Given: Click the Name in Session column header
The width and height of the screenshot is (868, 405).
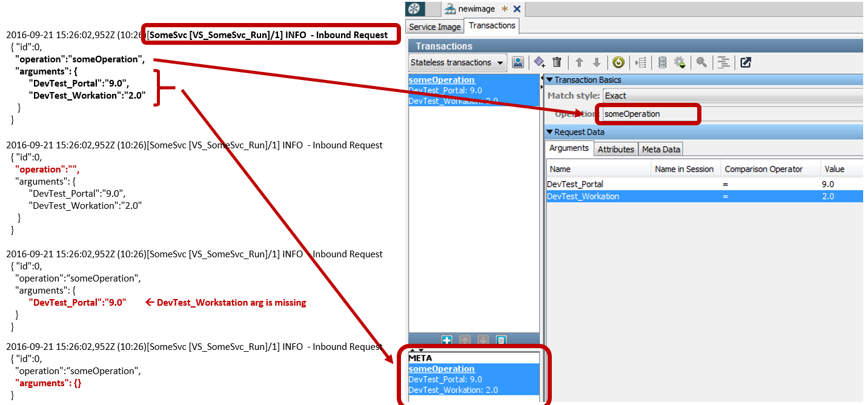Looking at the screenshot, I should pos(684,169).
